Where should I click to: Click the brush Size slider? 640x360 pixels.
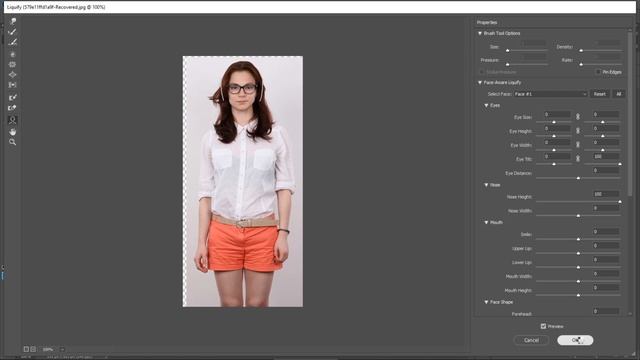point(527,51)
